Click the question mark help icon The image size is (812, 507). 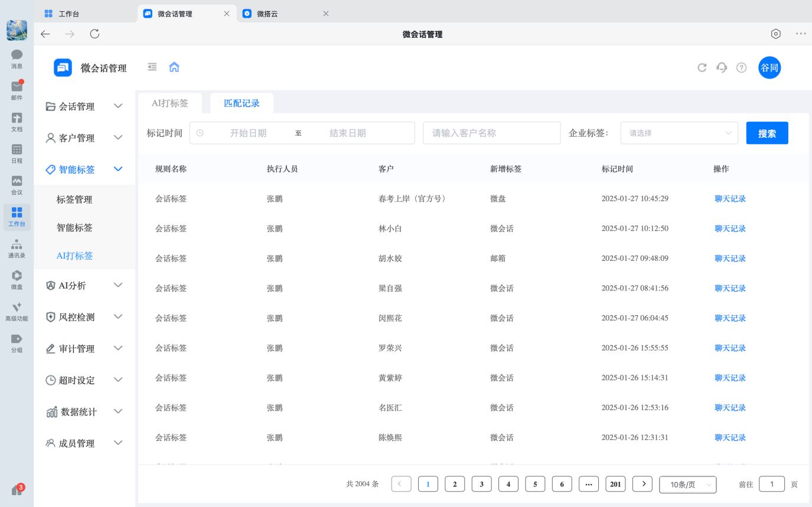[x=741, y=67]
